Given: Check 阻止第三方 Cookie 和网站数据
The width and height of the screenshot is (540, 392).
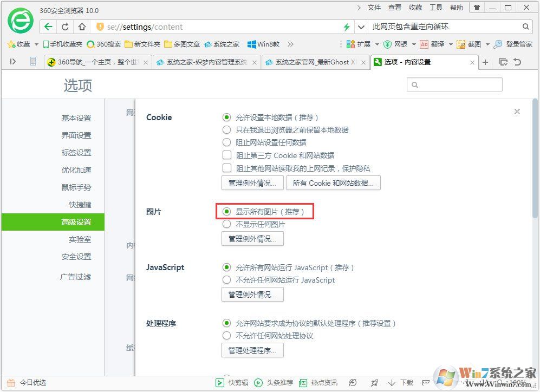Looking at the screenshot, I should [227, 155].
